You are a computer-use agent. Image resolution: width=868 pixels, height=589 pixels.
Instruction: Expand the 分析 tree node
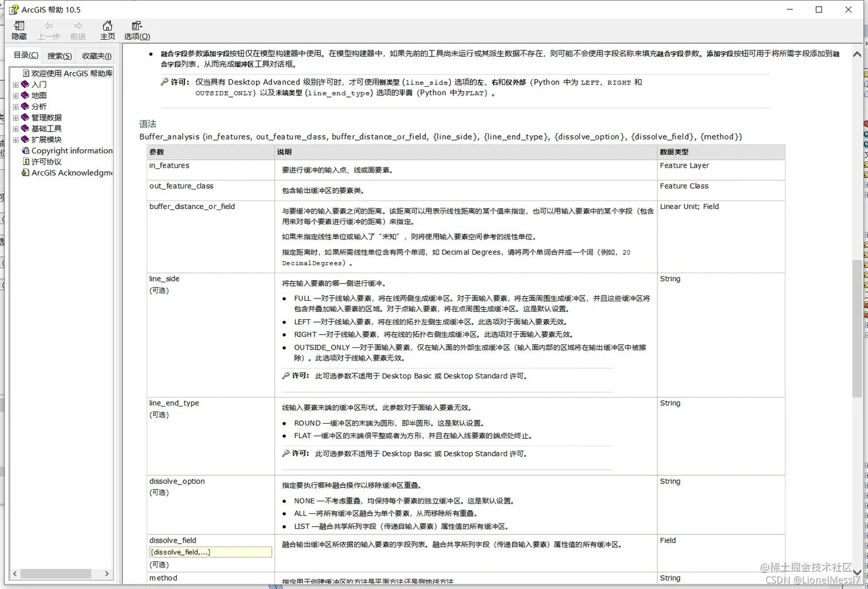(x=16, y=106)
